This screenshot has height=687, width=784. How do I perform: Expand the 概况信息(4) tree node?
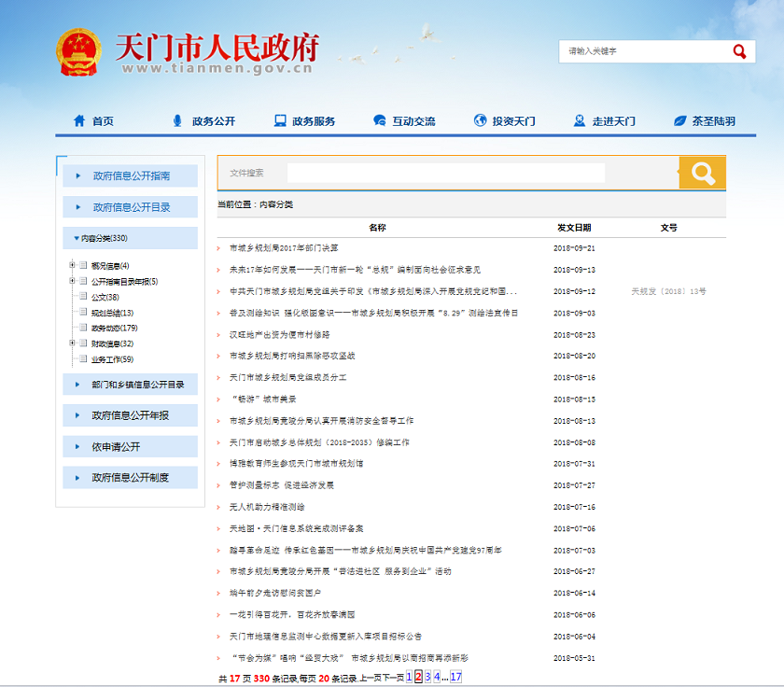tap(72, 266)
